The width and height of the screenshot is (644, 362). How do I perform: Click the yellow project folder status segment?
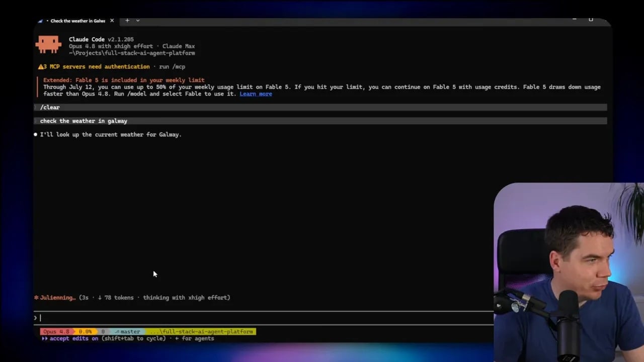pyautogui.click(x=202, y=332)
